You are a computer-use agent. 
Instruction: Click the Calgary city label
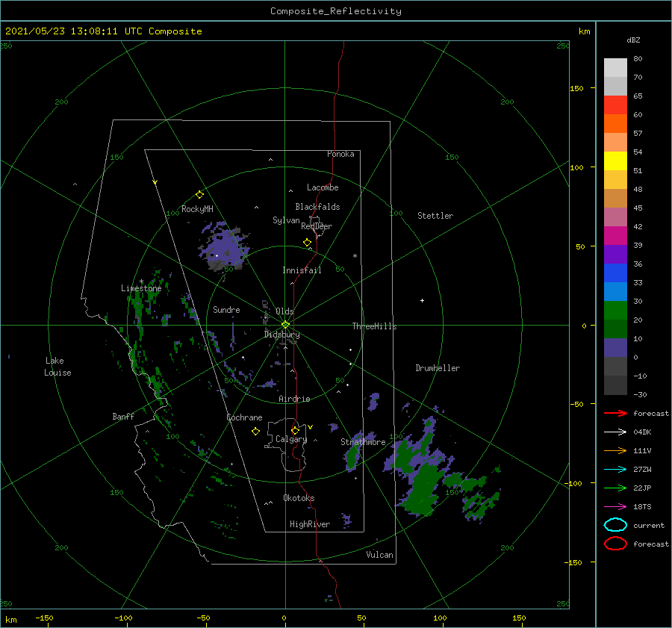291,439
